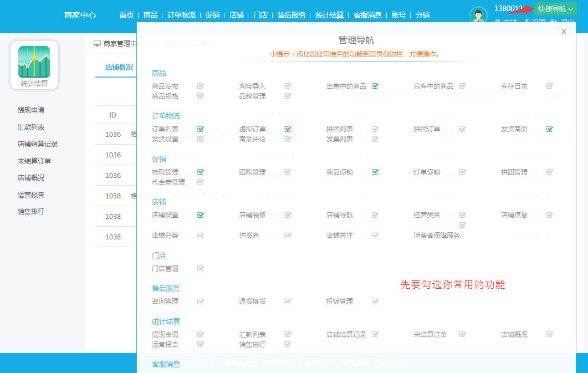
Task: Select the 虚拟订单 checkbox
Action: point(288,129)
